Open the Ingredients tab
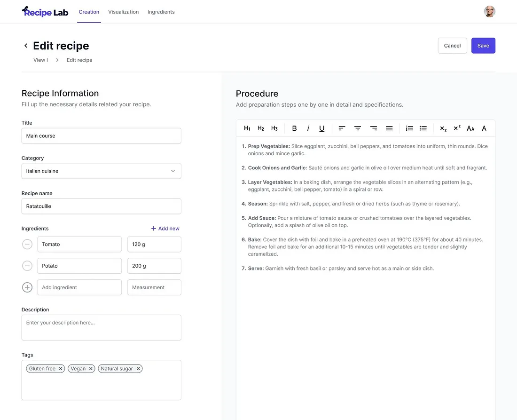 161,12
